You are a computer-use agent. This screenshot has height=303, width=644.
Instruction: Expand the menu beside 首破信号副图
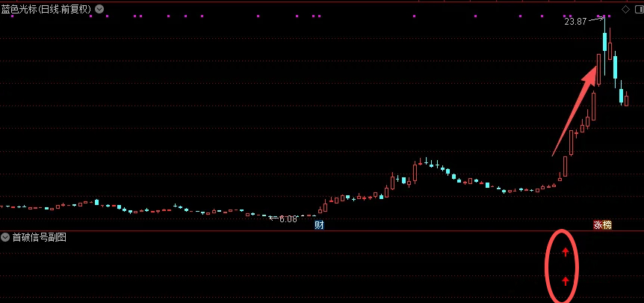tap(5, 237)
